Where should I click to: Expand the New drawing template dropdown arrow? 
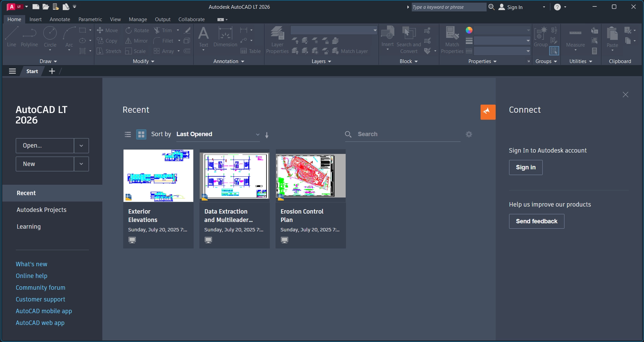tap(81, 164)
